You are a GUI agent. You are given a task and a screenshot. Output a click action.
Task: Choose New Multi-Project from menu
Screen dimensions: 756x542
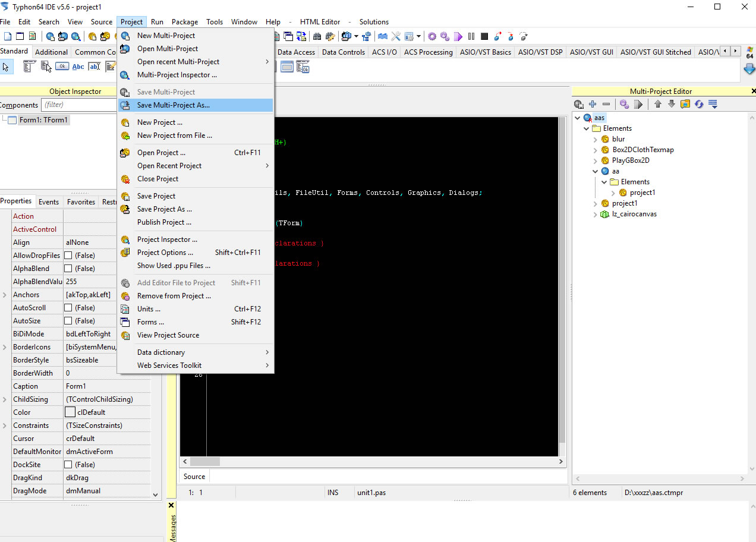pos(196,36)
